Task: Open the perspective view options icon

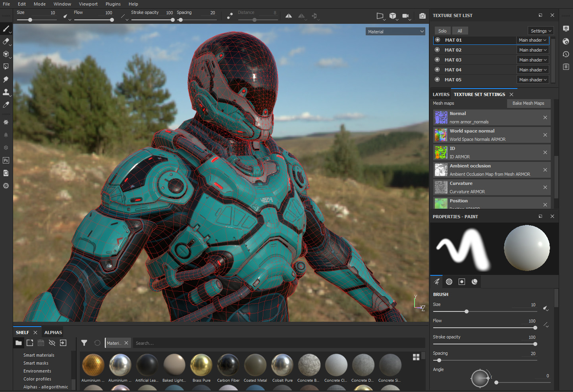Action: 380,16
